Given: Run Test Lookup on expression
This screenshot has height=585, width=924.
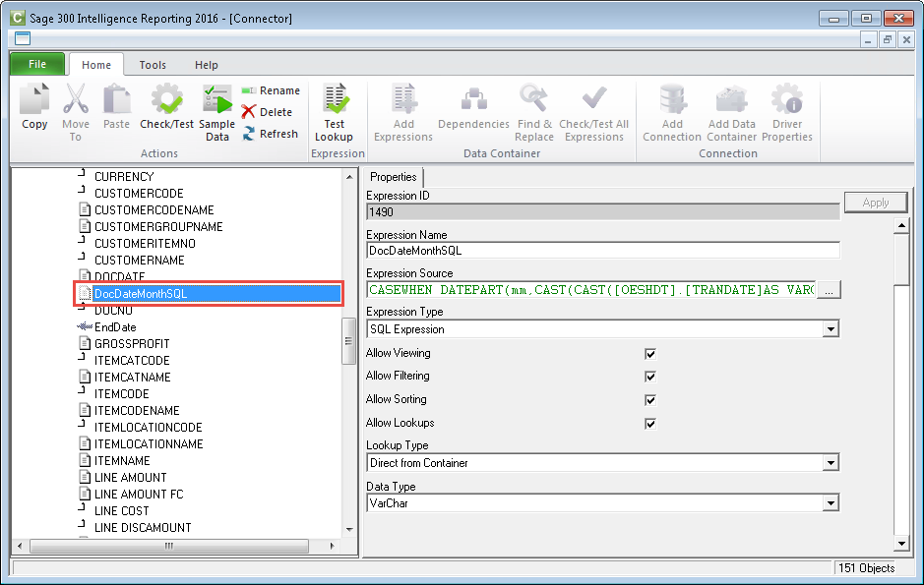Looking at the screenshot, I should (x=335, y=112).
